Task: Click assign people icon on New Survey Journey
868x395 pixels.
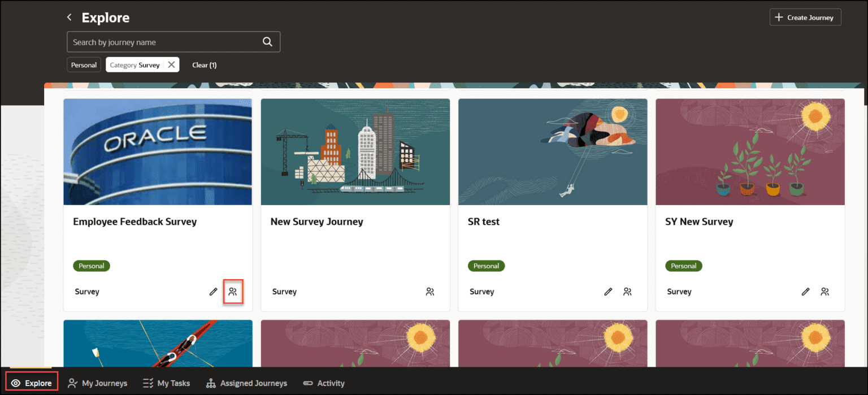Action: [430, 292]
